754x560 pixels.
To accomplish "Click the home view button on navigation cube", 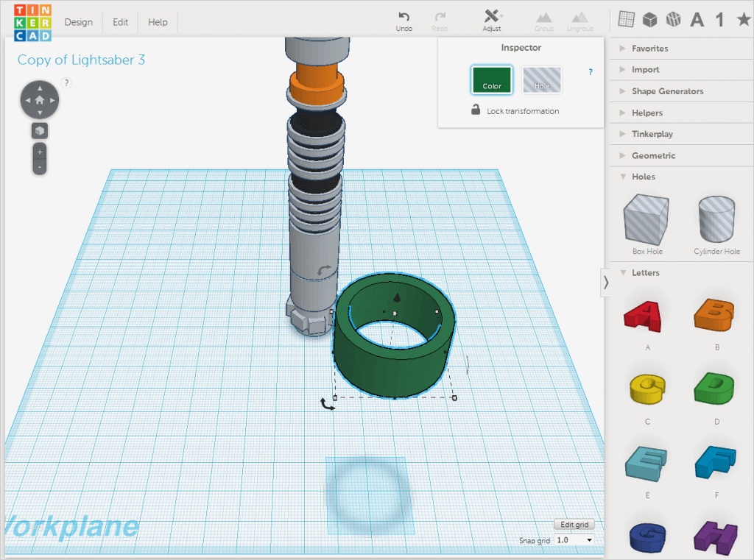I will [x=40, y=99].
